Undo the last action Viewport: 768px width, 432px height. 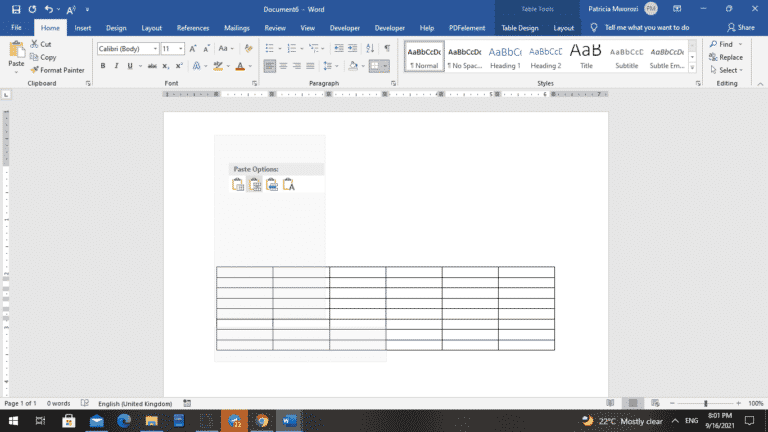coord(48,9)
